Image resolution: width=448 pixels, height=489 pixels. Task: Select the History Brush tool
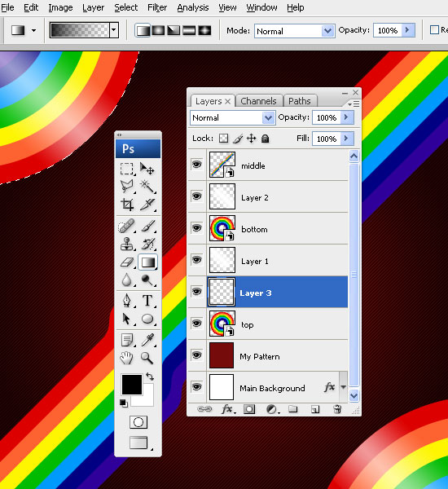(147, 244)
